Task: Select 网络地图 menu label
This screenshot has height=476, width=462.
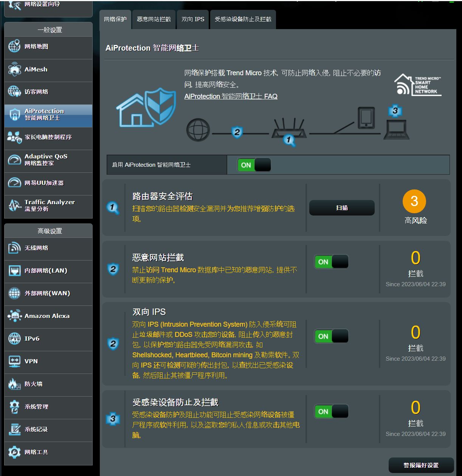Action: tap(36, 47)
